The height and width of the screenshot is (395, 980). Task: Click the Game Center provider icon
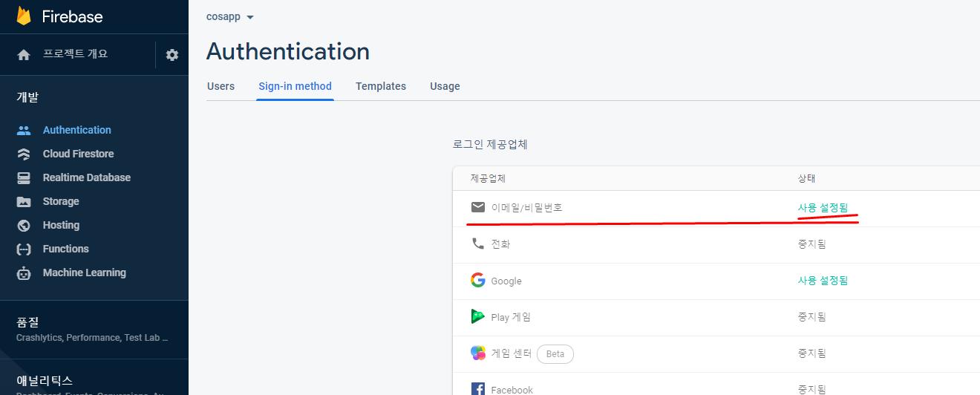tap(478, 353)
